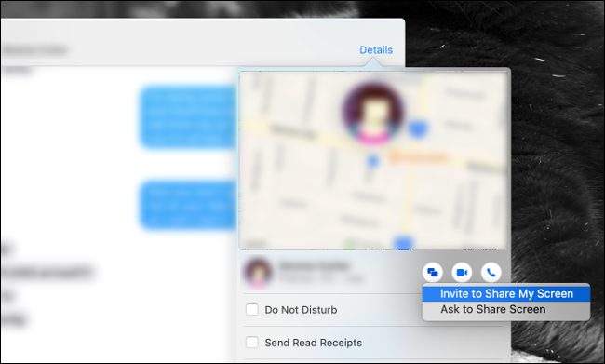The image size is (605, 364).
Task: Toggle the Send Read Receipts checkbox
Action: coord(252,342)
